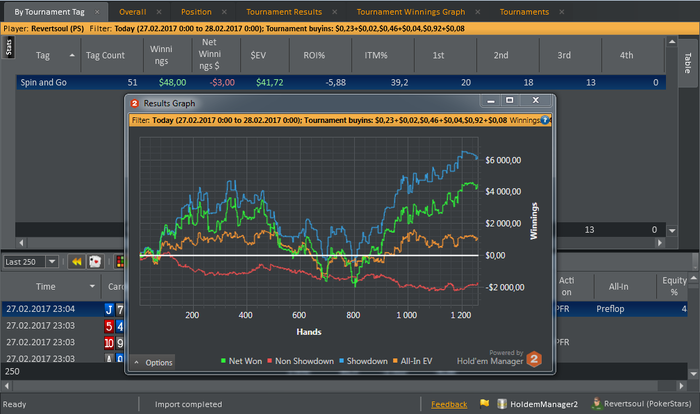The width and height of the screenshot is (700, 414).
Task: Select the Spin and Go tag row
Action: [x=341, y=82]
